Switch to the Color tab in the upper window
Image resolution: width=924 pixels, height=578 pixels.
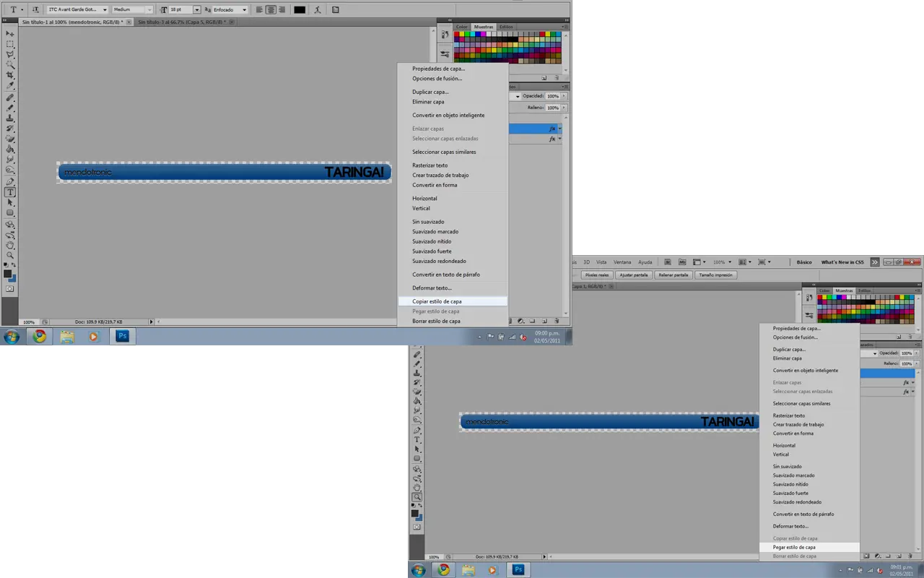462,27
